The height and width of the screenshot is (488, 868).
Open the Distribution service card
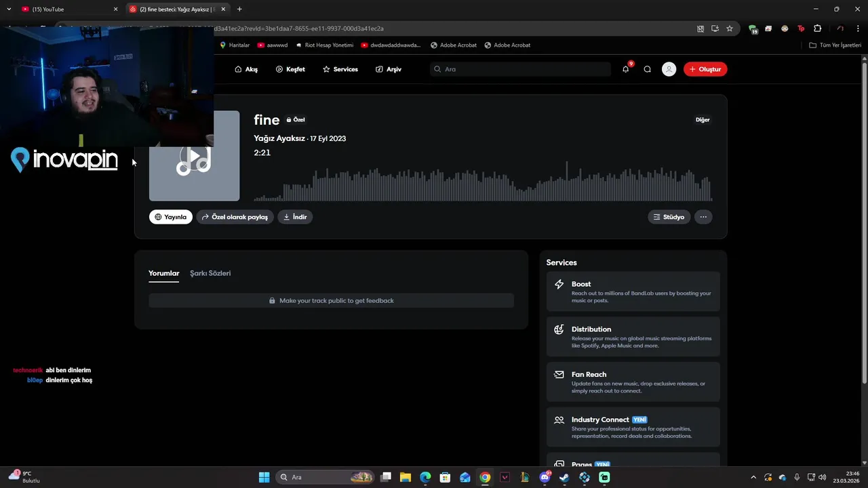(x=633, y=337)
